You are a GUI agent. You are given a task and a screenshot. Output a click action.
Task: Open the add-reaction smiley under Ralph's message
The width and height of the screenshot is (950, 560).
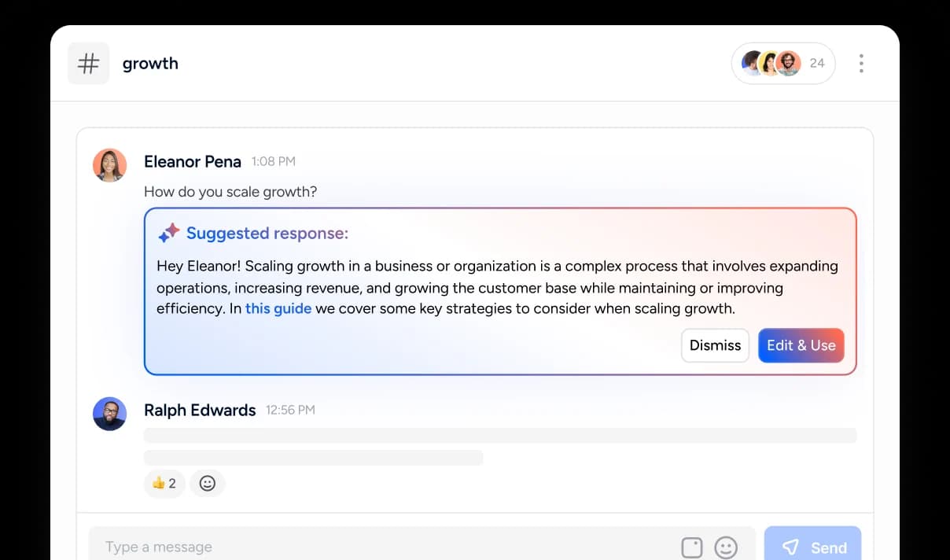207,483
